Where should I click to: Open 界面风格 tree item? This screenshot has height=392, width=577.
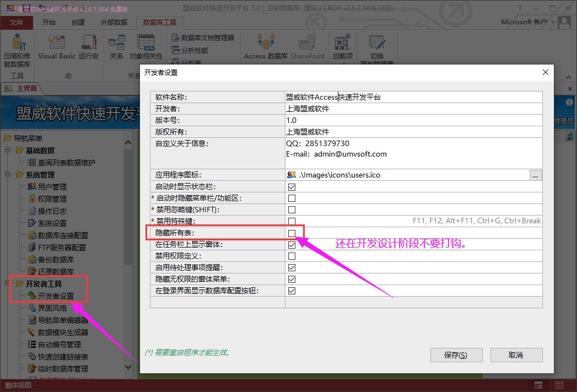48,308
